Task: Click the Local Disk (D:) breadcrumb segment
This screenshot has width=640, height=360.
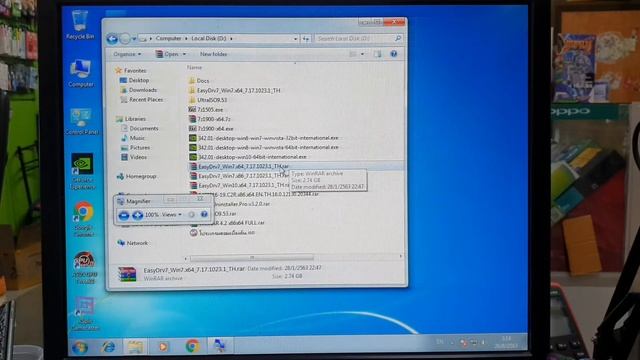Action: click(209, 38)
